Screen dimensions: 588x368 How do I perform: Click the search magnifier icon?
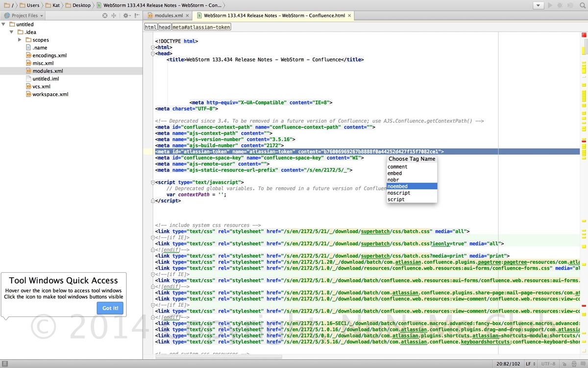582,5
